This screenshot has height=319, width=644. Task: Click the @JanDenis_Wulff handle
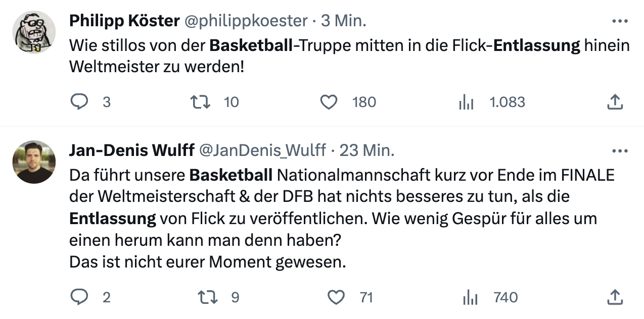[x=263, y=150]
